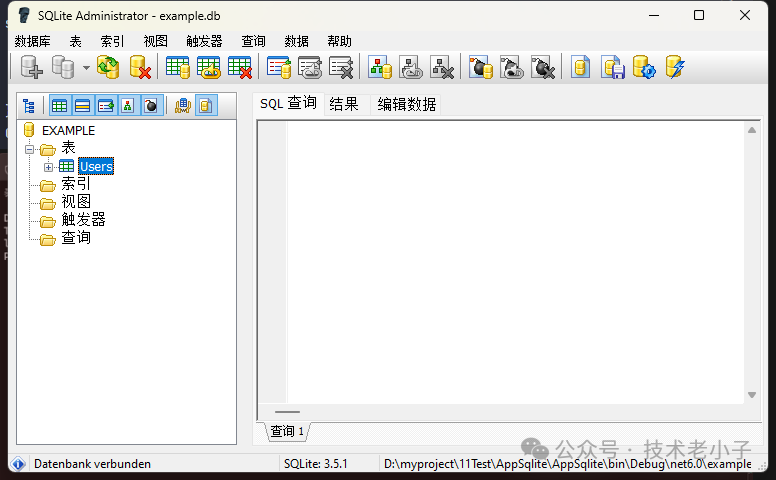Collapse the 表 tables folder
The width and height of the screenshot is (776, 480).
(30, 149)
